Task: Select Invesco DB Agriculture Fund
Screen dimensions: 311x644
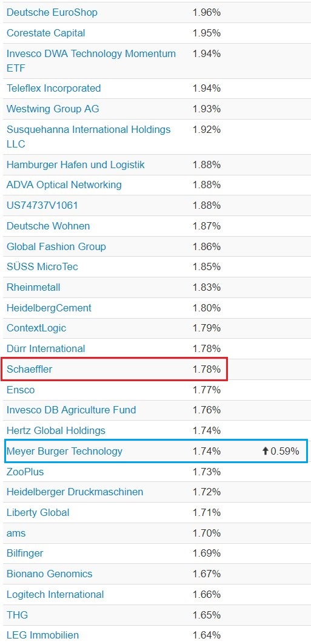Action: [72, 410]
